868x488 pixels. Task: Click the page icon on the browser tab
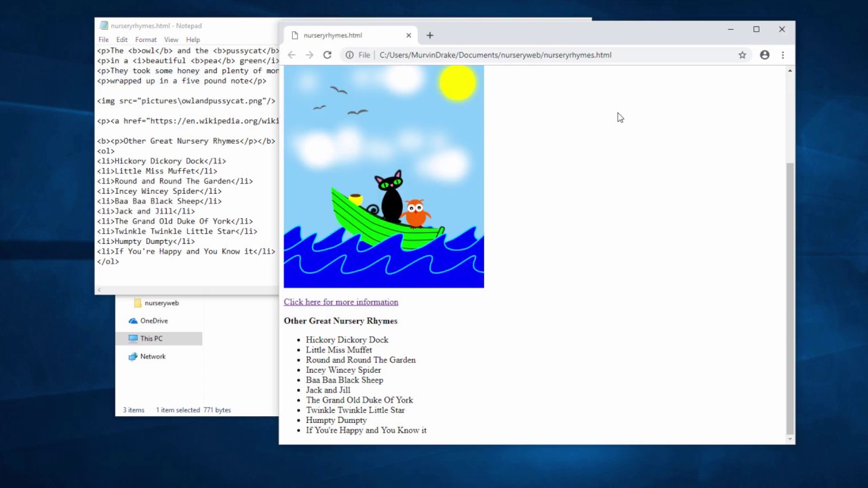point(295,35)
